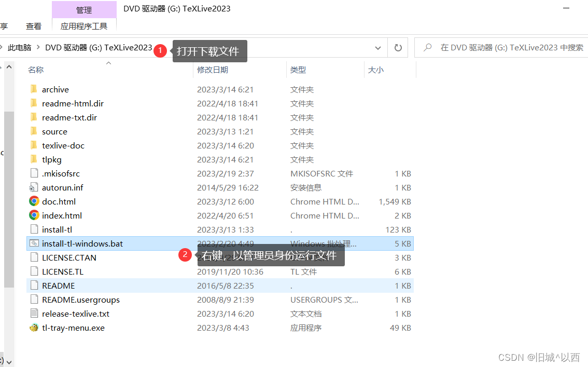
Task: Click the navigation pane scrollbar thumb
Action: [9, 199]
